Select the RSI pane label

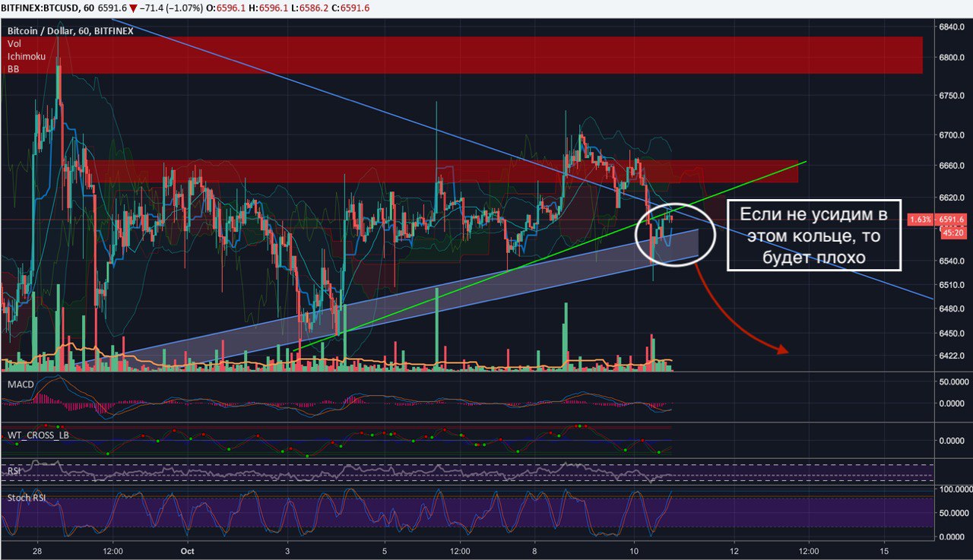point(14,471)
